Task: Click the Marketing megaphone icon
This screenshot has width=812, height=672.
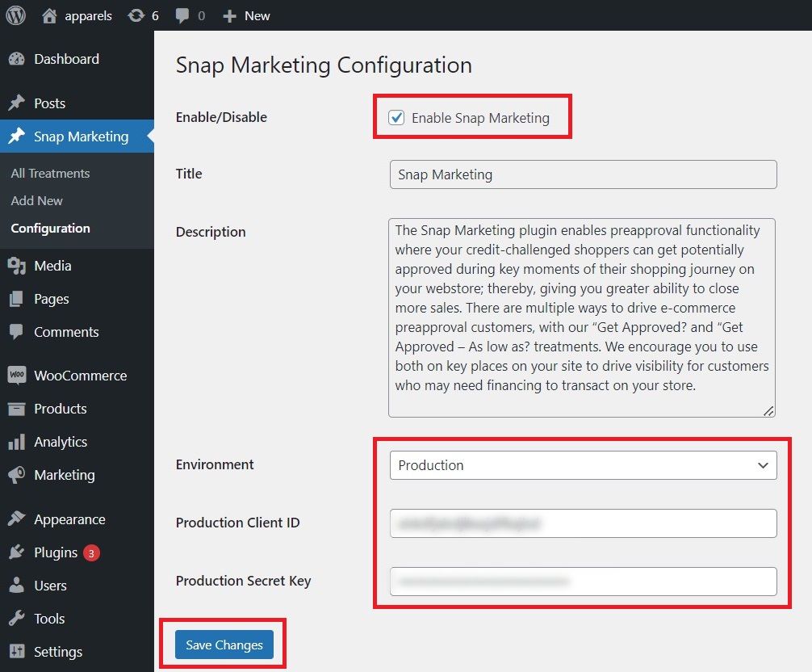Action: coord(17,475)
